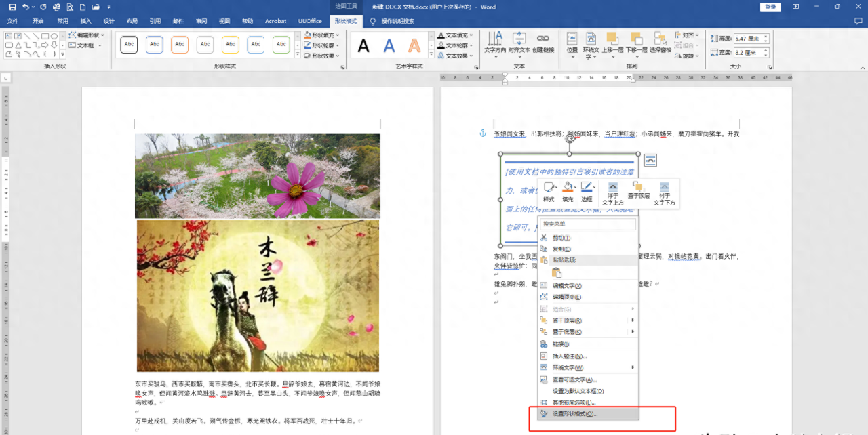This screenshot has width=868, height=435.
Task: Save the document using the floppy icon
Action: 12,7
